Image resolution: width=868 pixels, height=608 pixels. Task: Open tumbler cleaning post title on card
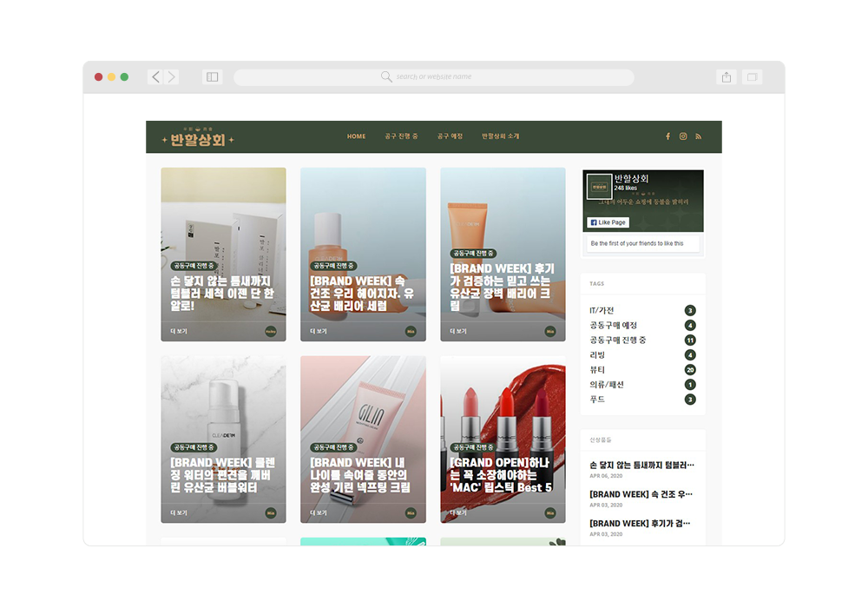222,294
